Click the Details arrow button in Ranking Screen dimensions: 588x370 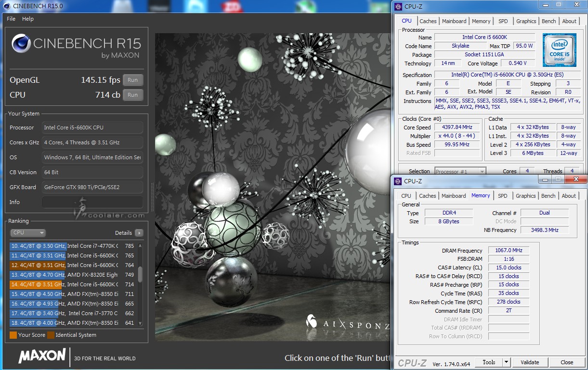click(x=139, y=233)
